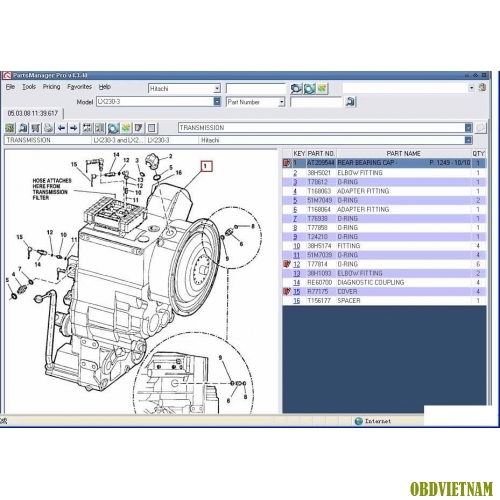The image size is (500, 500).
Task: Select the 05.03.08 11:39.617 tab
Action: pos(33,113)
